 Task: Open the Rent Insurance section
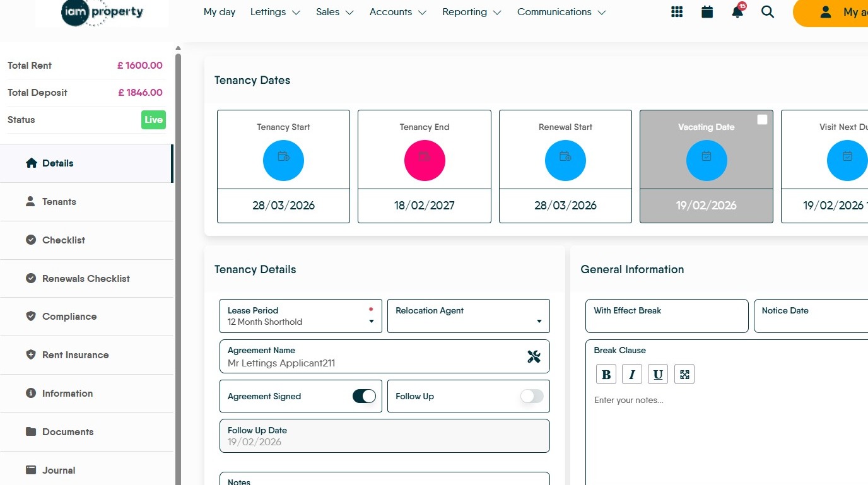coord(86,355)
